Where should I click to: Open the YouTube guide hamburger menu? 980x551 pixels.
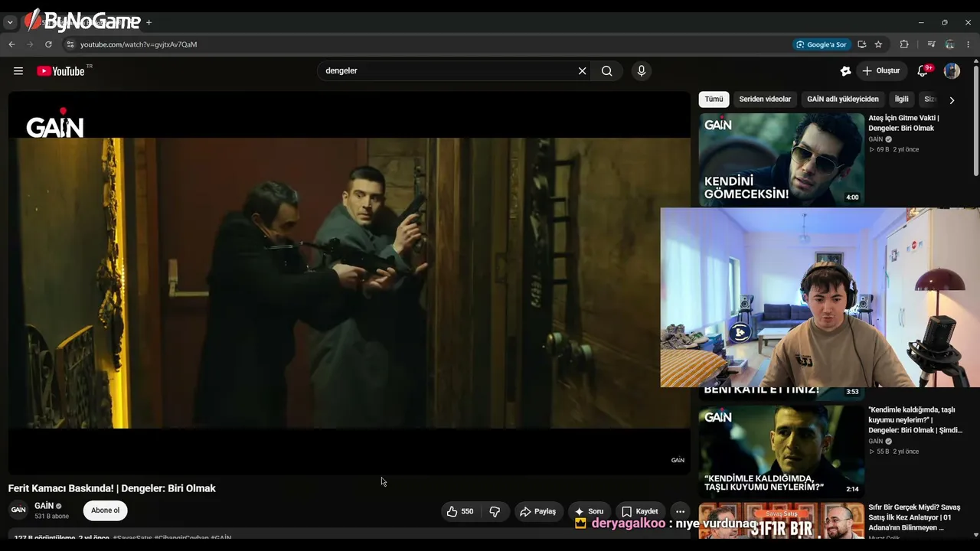pos(18,71)
